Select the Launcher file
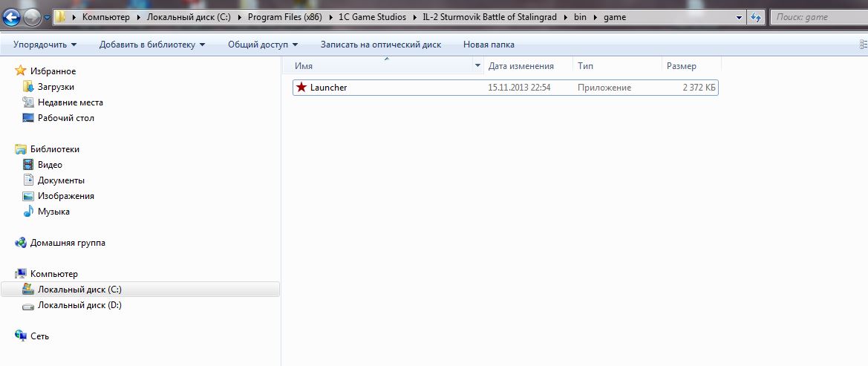This screenshot has width=868, height=366. click(x=506, y=88)
